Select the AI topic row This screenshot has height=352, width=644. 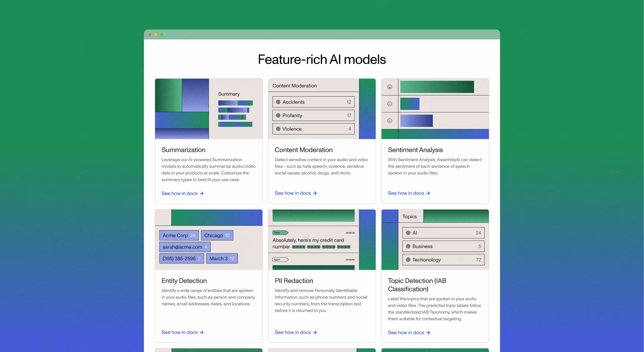tap(443, 233)
